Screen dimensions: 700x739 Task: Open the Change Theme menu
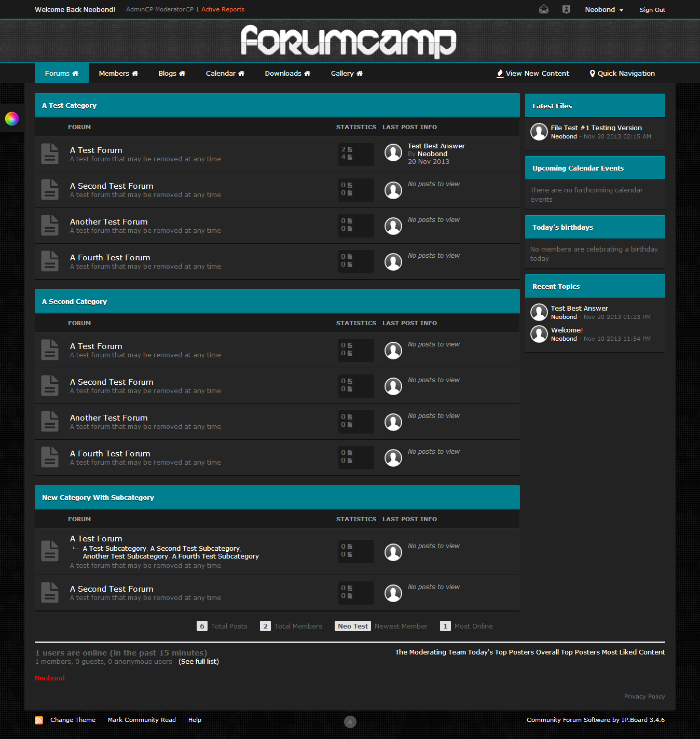pyautogui.click(x=73, y=720)
